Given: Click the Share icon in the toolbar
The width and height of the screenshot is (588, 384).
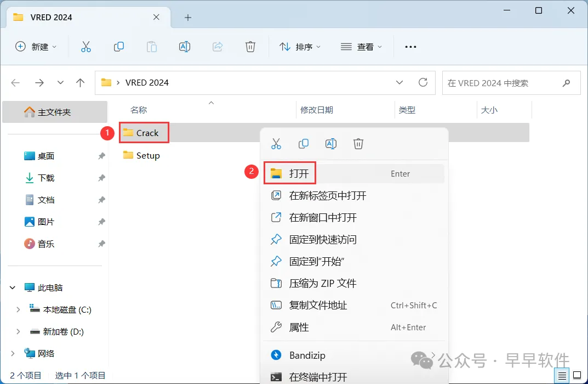Looking at the screenshot, I should click(218, 47).
